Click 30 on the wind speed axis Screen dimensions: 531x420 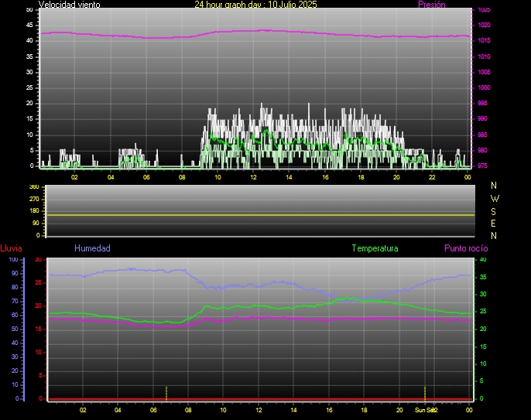(29, 72)
